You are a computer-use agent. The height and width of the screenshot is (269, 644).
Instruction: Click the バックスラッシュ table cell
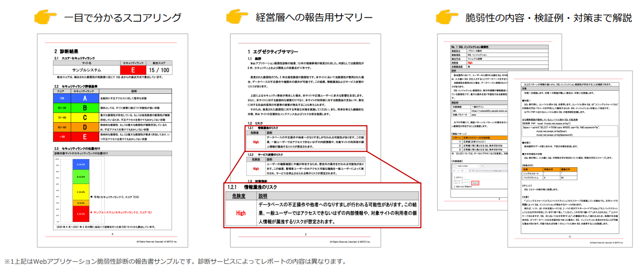tap(531, 178)
